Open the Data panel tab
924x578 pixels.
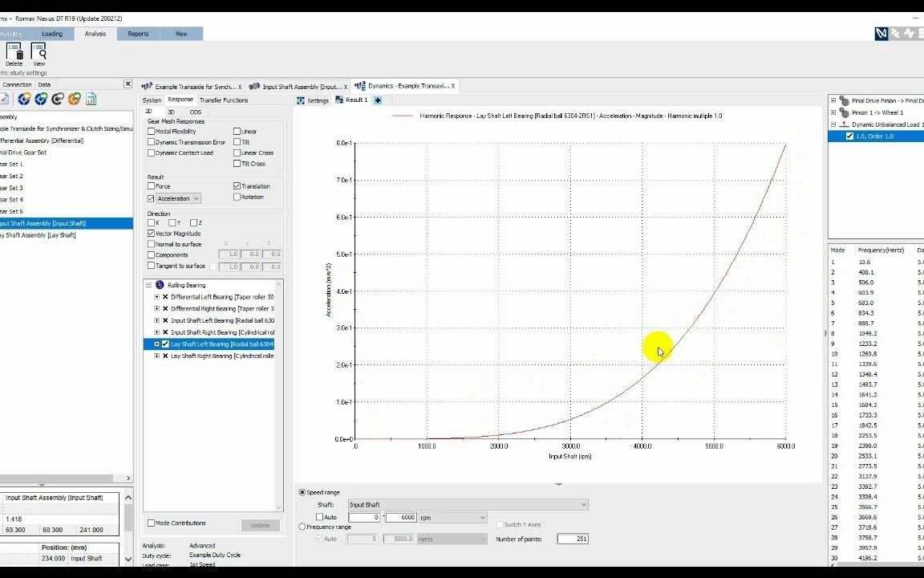point(44,84)
